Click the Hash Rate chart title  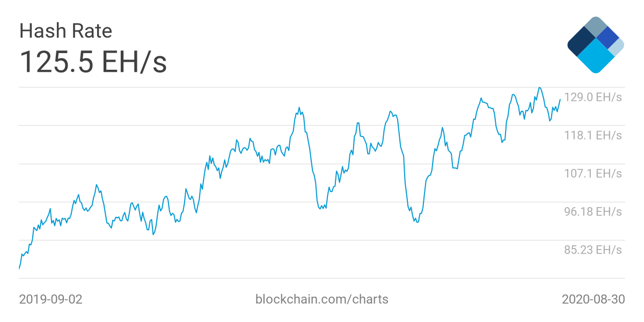[65, 31]
